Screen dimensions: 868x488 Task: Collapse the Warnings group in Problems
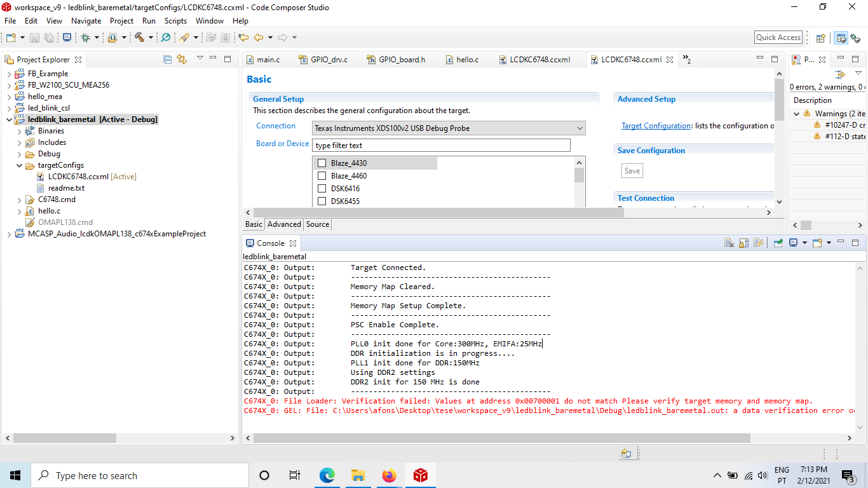(x=797, y=114)
